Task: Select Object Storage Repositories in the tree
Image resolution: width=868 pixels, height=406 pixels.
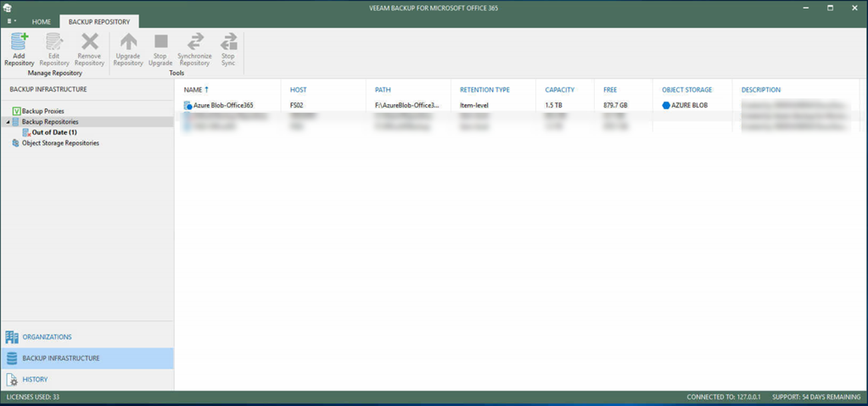Action: click(60, 142)
